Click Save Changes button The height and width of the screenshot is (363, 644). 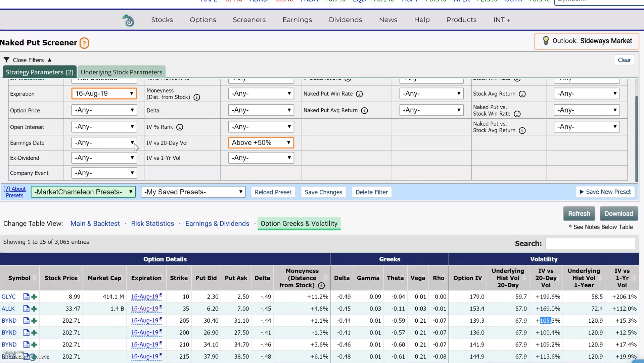[x=323, y=192]
